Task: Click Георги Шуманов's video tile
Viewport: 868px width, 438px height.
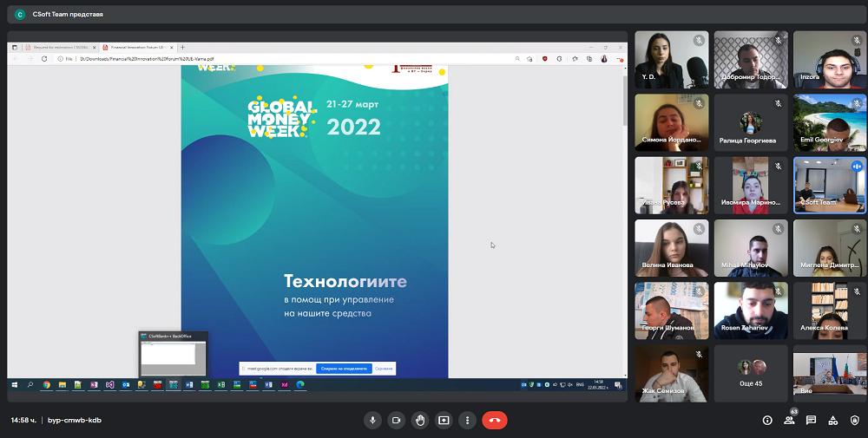Action: click(x=672, y=311)
